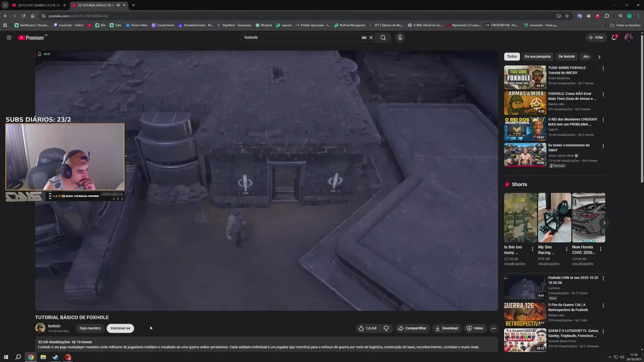The height and width of the screenshot is (362, 644).
Task: Select the Da sua pesquisa chip
Action: pos(537,57)
